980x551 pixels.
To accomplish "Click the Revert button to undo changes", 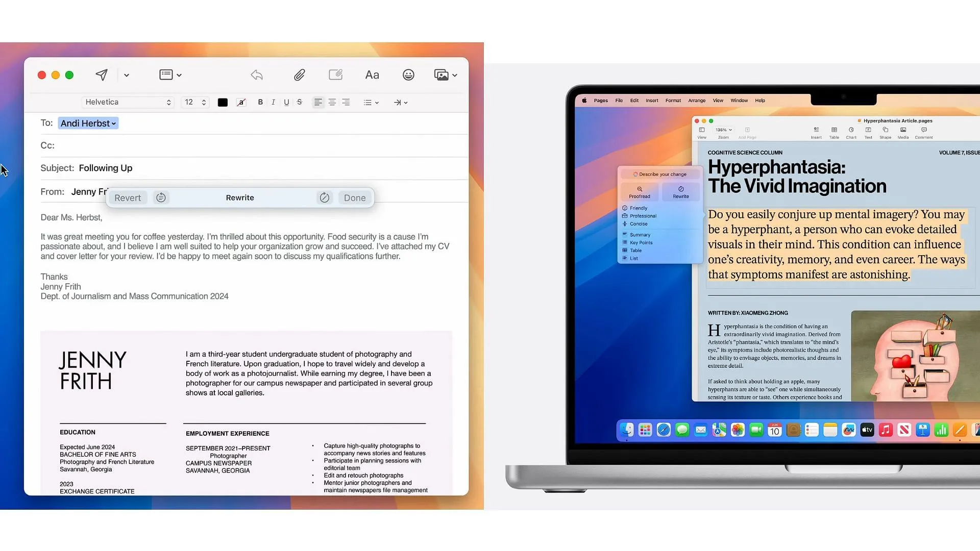I will [x=128, y=197].
